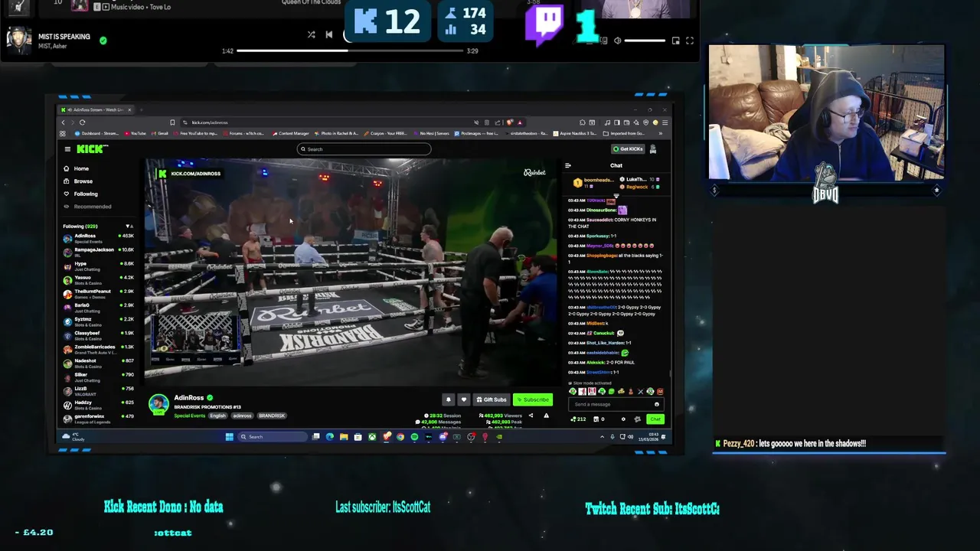Sort the Following (929) channel list
This screenshot has height=551, width=980.
[129, 227]
